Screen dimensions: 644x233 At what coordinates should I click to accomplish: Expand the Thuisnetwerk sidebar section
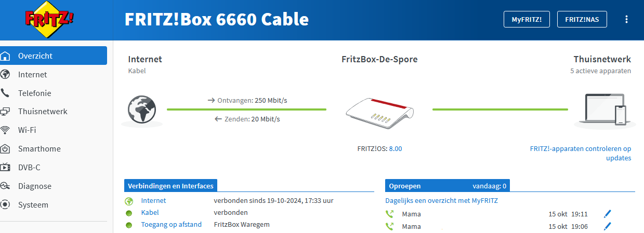coord(43,112)
